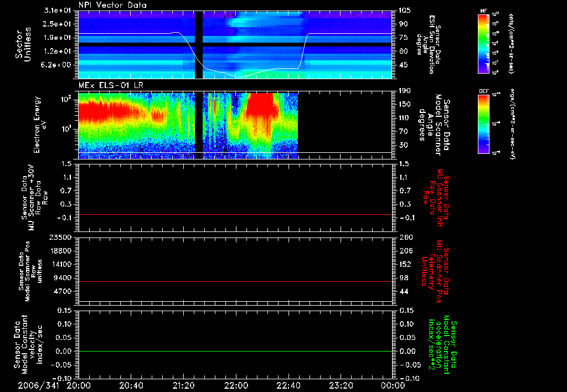Screen dimensions: 567x392
Task: Click the red 'MU Scanner Inh Raw Data' label
Action: pos(436,198)
